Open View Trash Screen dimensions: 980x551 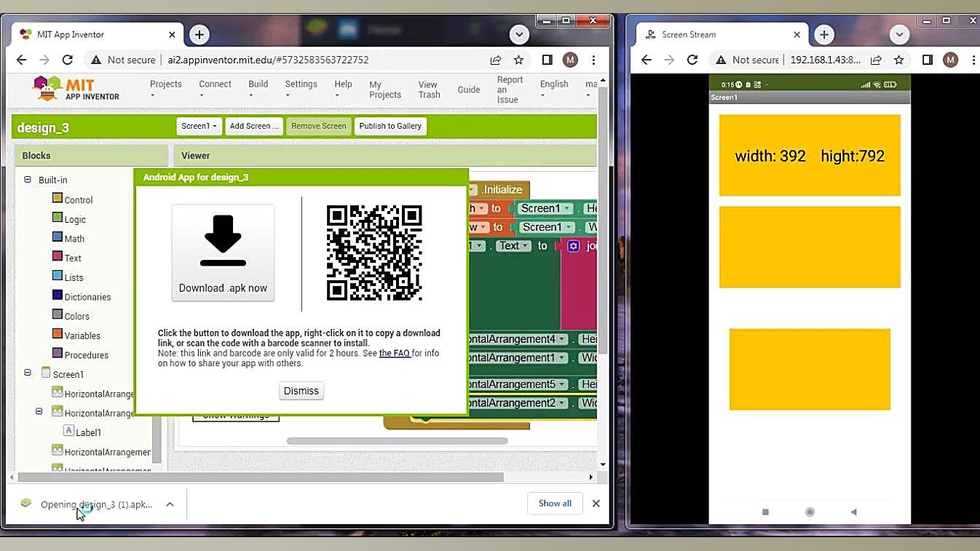point(429,90)
